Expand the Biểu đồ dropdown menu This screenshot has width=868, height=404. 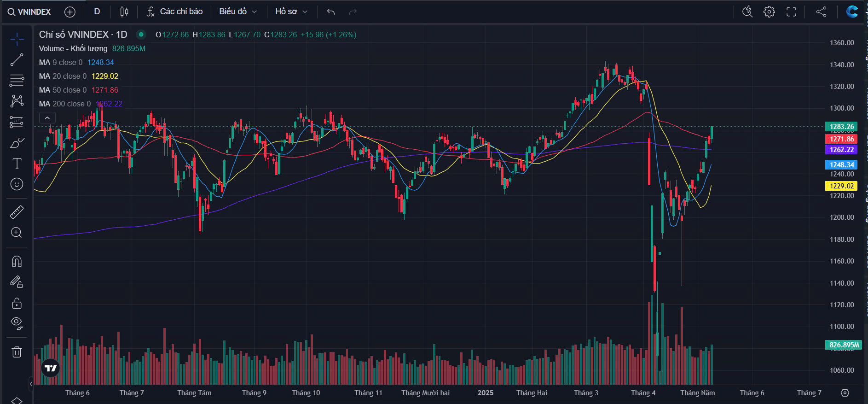point(238,12)
